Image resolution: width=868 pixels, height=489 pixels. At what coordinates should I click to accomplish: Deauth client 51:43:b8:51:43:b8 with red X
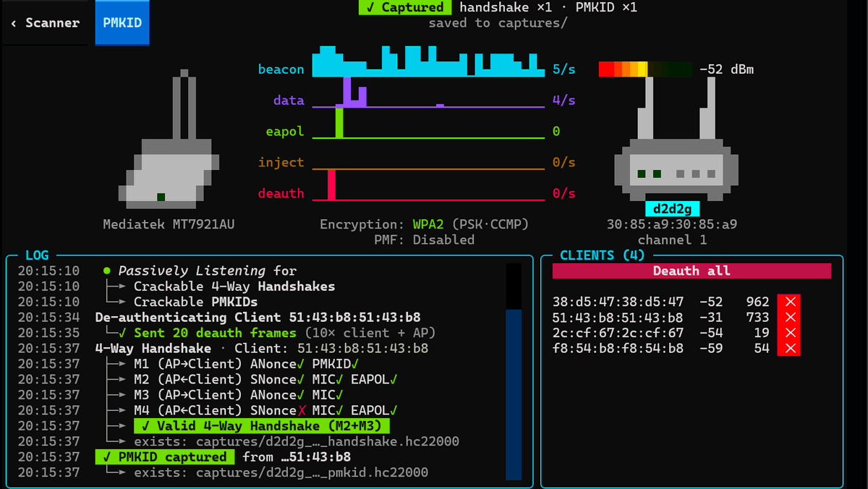[x=789, y=318]
